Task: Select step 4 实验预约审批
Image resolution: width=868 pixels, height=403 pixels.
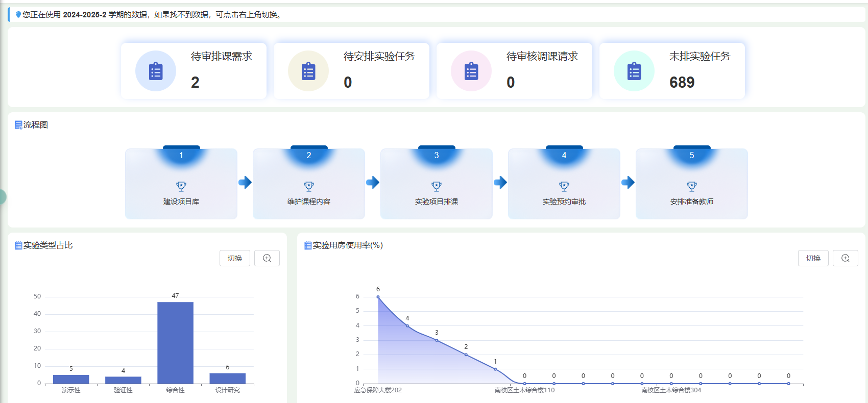Action: coord(564,184)
